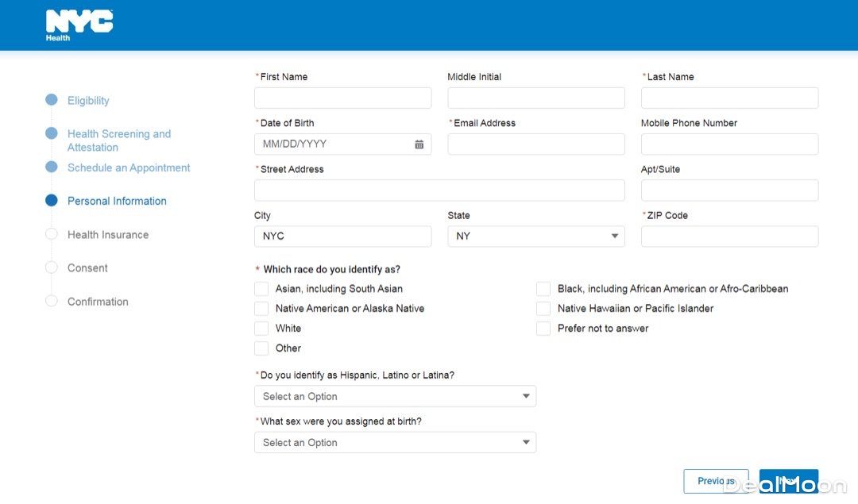Click the NYC Health logo
This screenshot has width=858, height=504.
pos(79,25)
